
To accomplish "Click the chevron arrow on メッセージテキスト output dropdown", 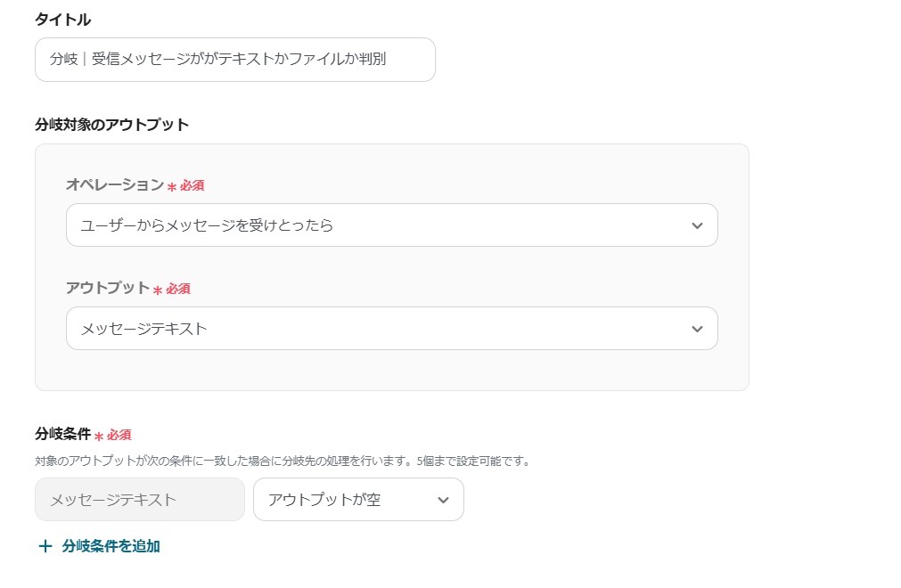I will pyautogui.click(x=697, y=329).
